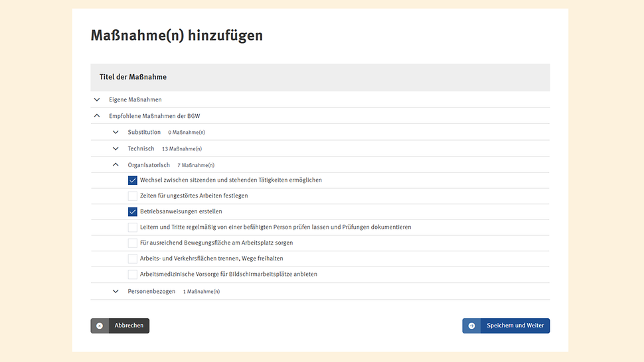
Task: Expand Eigene Maßnahmen chevron
Action: click(x=97, y=99)
